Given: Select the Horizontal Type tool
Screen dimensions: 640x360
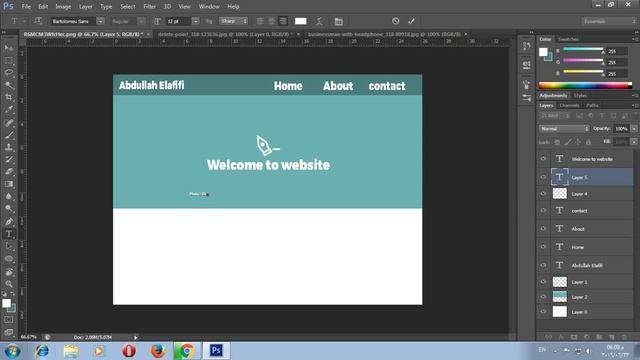Looking at the screenshot, I should pos(9,234).
